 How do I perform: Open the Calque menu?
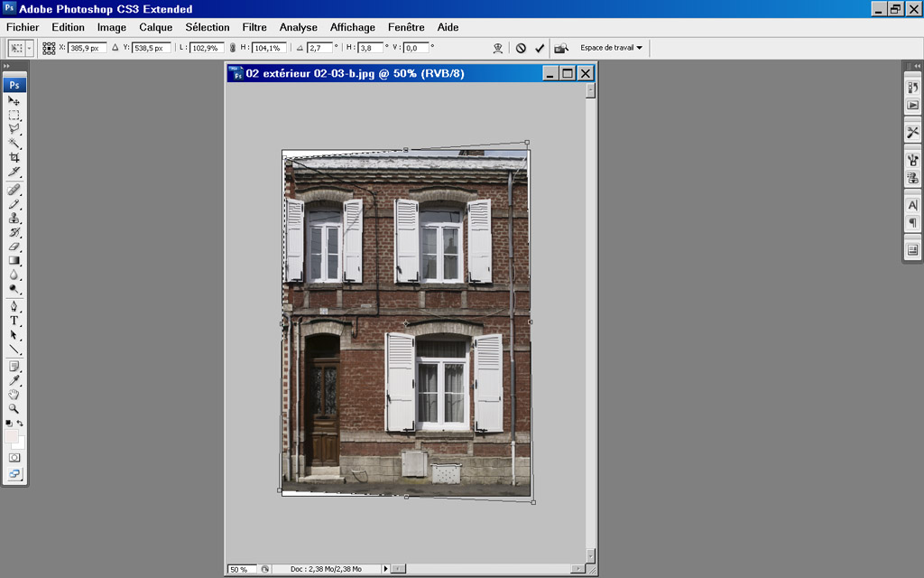[155, 27]
